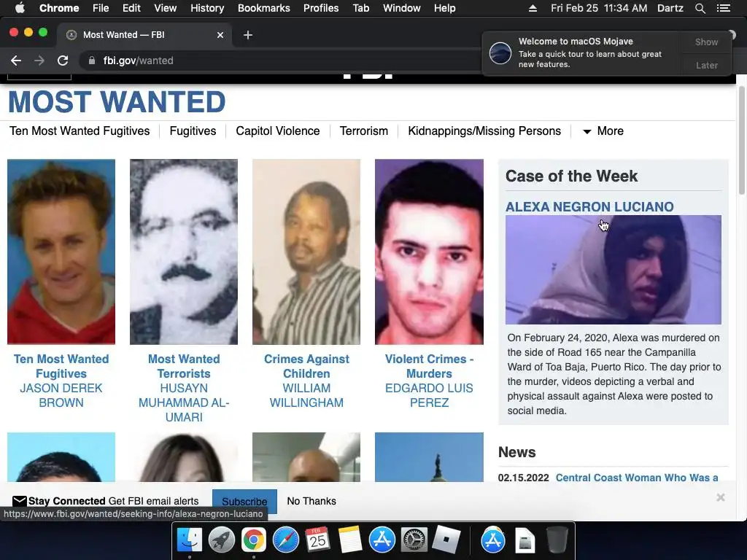Click the fbi.gov/wanted address bar
747x560 pixels.
coord(281,61)
